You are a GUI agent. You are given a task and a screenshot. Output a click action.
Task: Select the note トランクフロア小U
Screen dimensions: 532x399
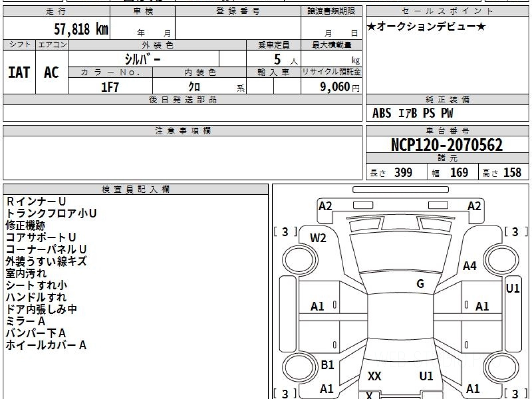51,213
